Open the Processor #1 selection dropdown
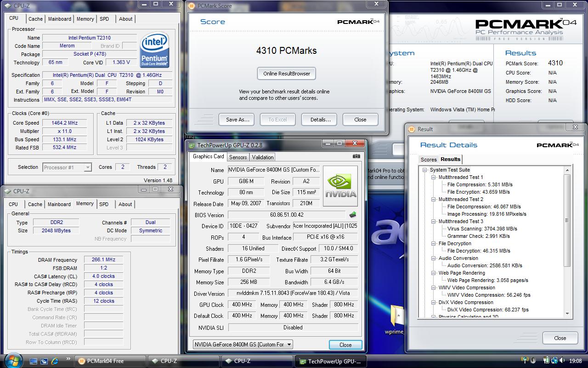Screen dimensions: 588x368 point(67,167)
